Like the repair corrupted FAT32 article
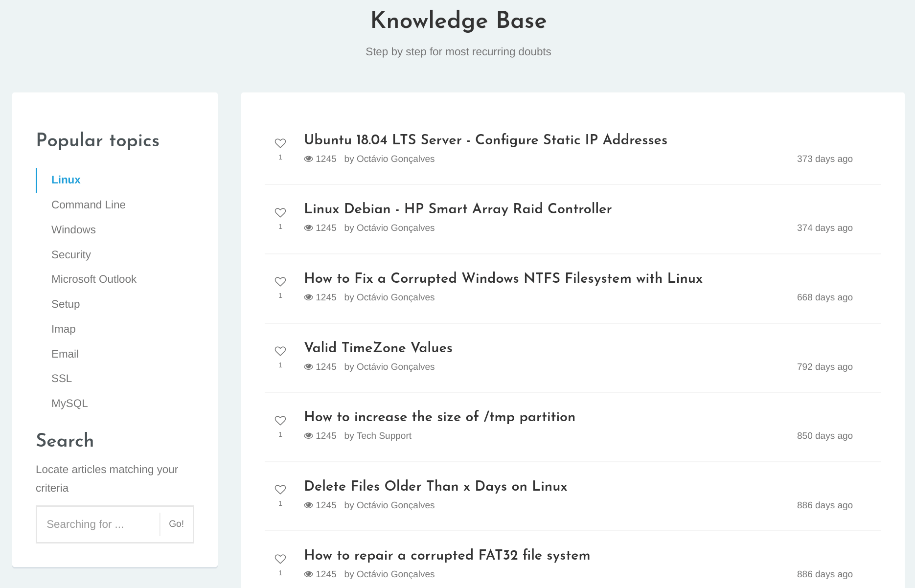This screenshot has height=588, width=915. coord(280,559)
